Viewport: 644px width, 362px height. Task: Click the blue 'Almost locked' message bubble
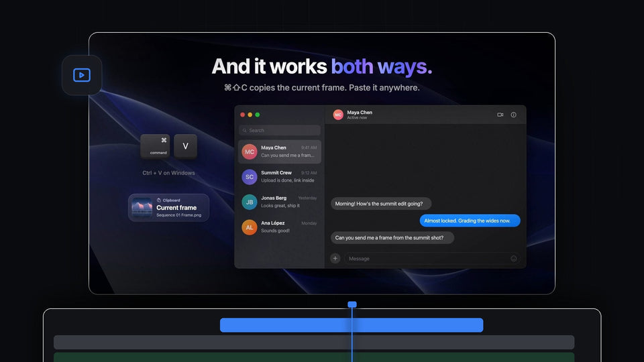point(470,221)
